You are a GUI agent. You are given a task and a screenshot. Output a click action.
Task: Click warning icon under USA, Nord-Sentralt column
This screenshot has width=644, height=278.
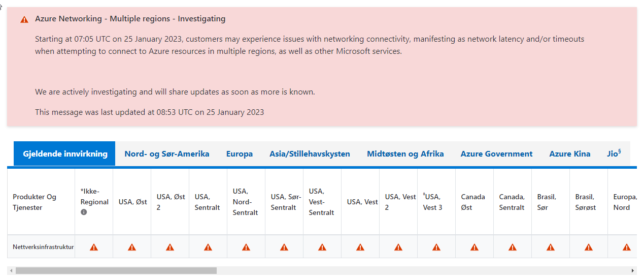tap(246, 248)
